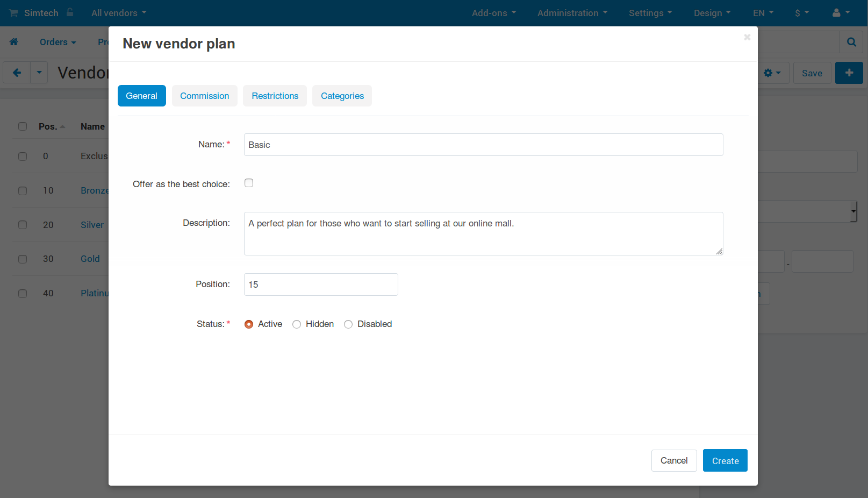Switch to the General tab

[142, 96]
